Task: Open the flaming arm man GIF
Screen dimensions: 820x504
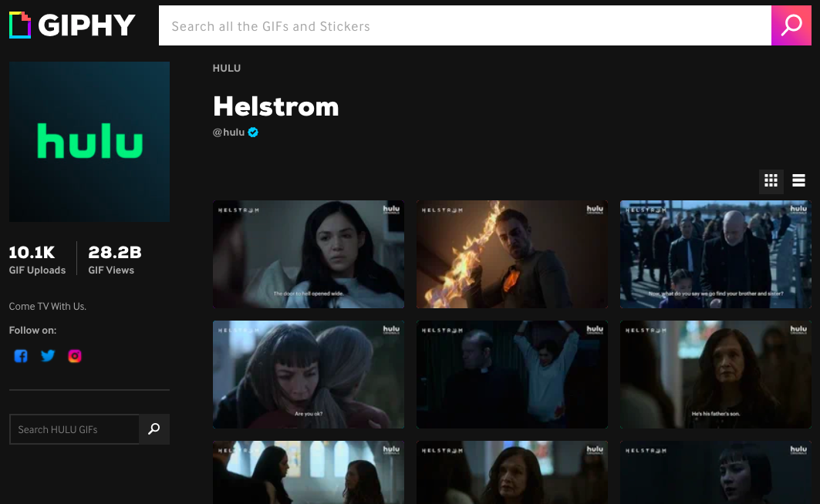Action: pos(512,254)
